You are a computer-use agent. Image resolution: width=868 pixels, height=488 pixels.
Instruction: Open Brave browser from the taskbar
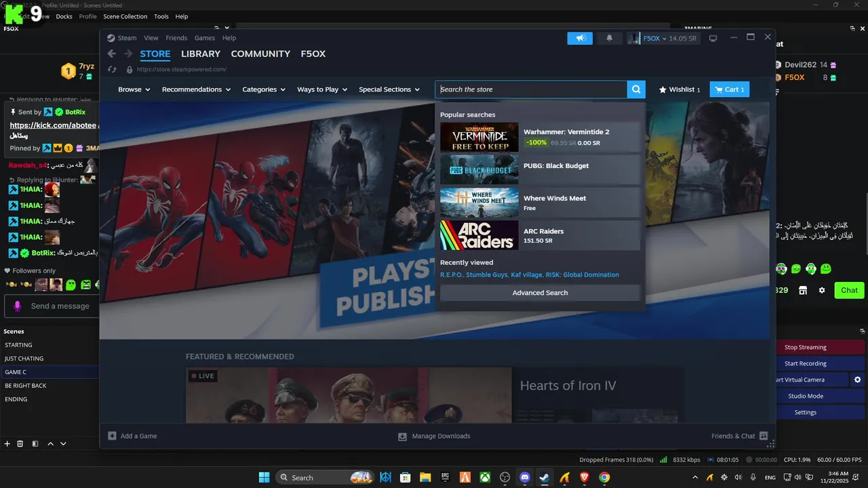585,477
